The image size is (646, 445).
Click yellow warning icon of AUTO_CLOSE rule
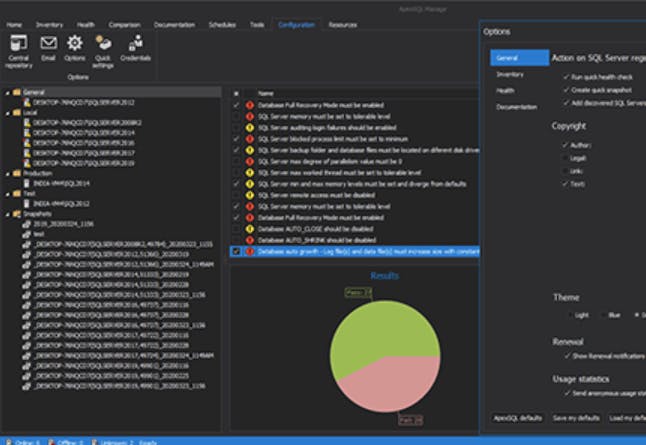tap(250, 229)
